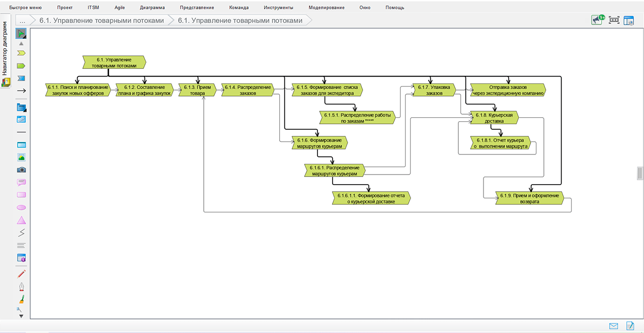644x333 pixels.
Task: Toggle the panel layout view icon
Action: (628, 20)
